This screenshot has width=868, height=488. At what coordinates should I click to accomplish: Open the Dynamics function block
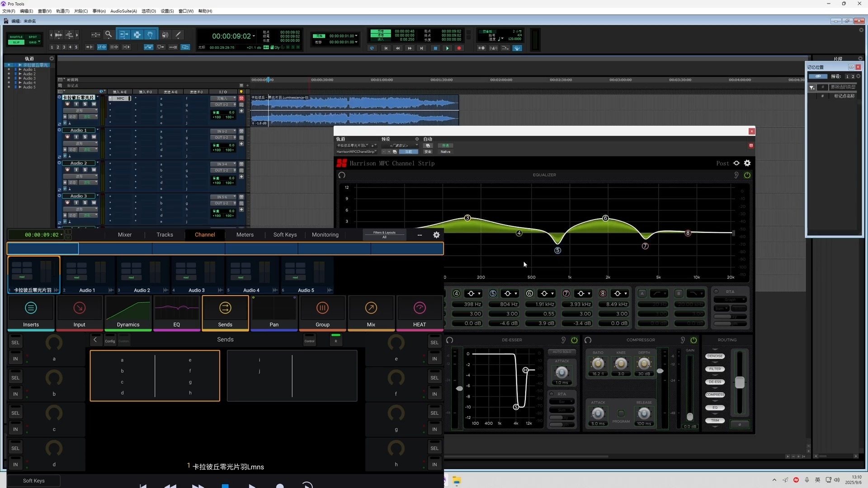coord(128,313)
